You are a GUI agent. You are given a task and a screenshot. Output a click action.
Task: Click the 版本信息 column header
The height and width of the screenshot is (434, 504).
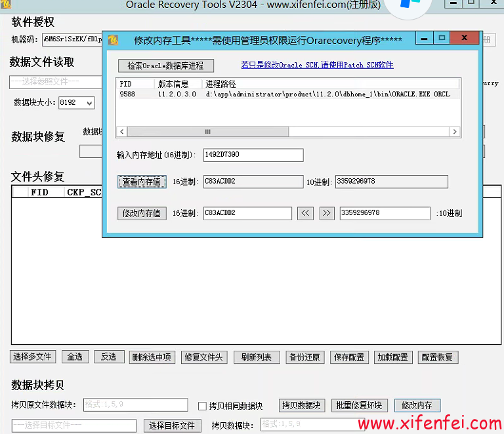[178, 84]
